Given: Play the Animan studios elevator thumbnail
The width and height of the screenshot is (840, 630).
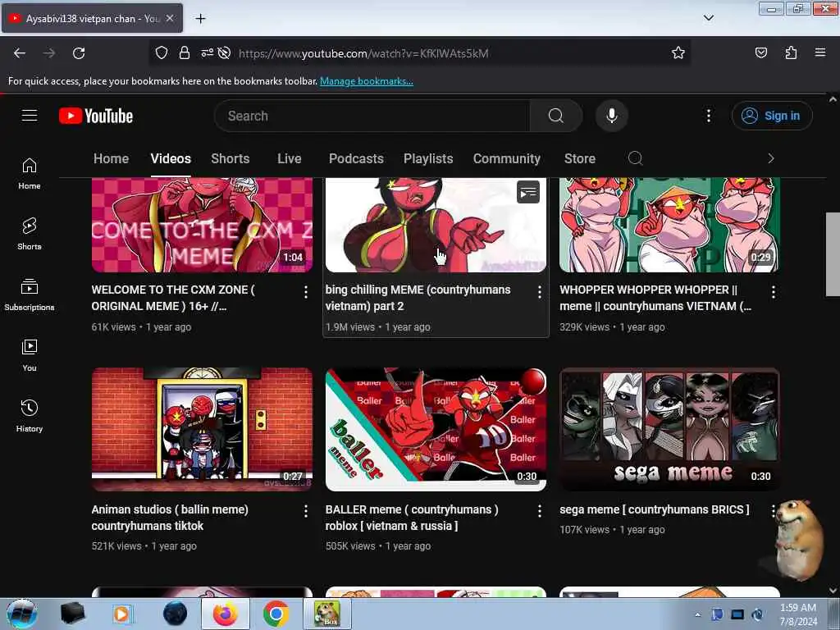Looking at the screenshot, I should point(202,429).
